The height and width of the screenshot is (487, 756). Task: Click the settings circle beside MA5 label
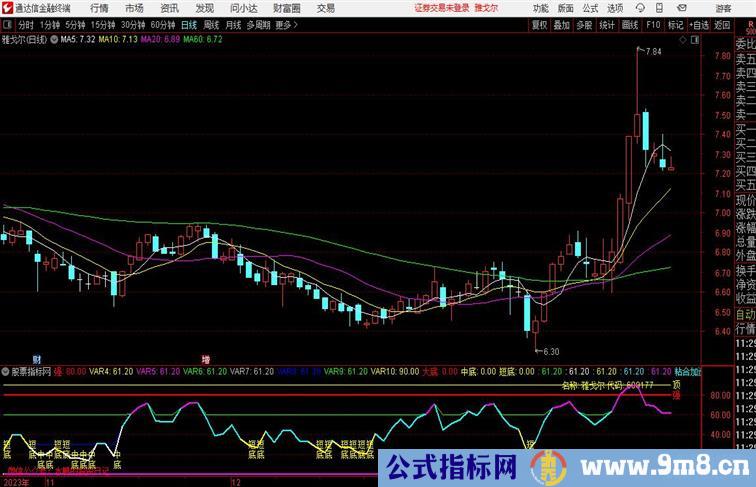click(x=55, y=40)
